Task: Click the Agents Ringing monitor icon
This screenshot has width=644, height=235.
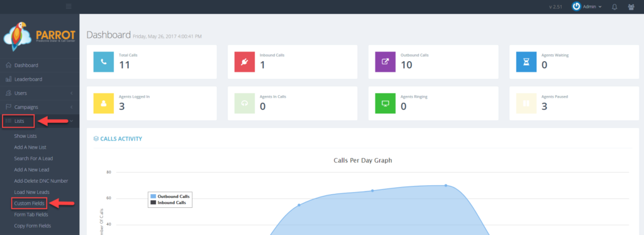Action: [x=386, y=103]
